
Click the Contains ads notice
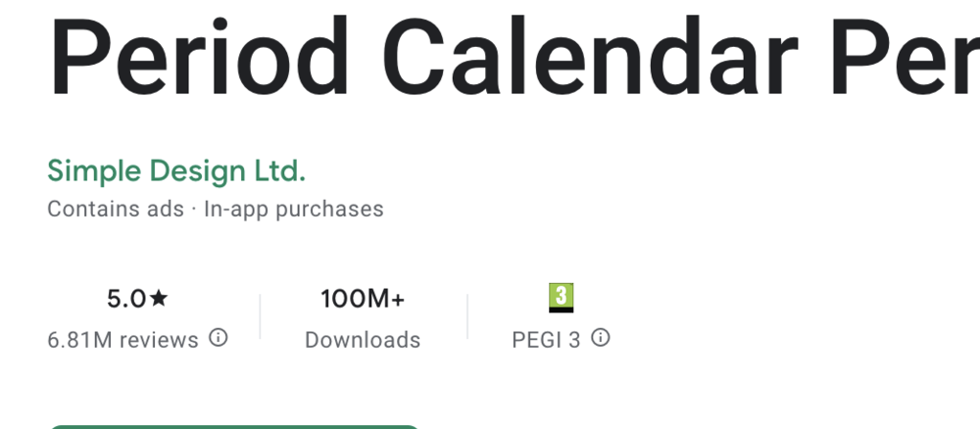(116, 209)
